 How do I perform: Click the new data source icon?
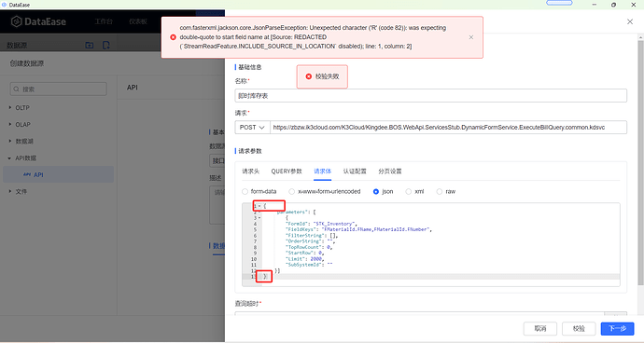[106, 45]
